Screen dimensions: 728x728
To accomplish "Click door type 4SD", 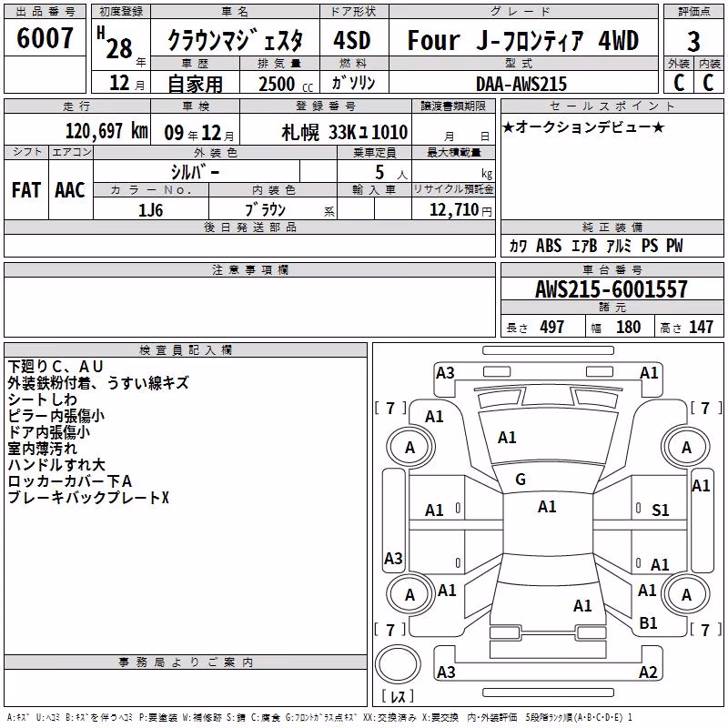I will (x=352, y=40).
